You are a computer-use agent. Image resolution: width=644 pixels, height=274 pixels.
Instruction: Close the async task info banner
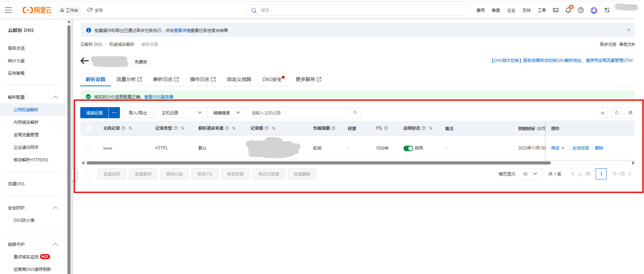pyautogui.click(x=629, y=30)
